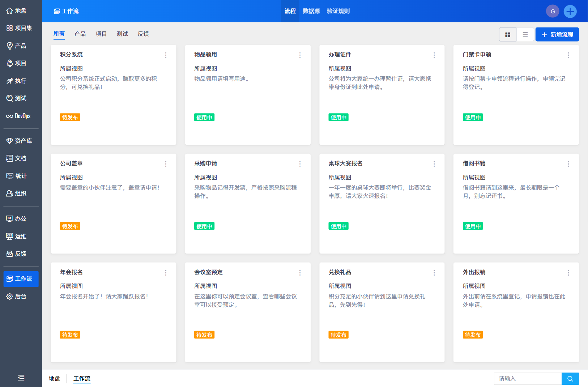Switch to list view
Viewport: 588px width, 387px height.
pos(525,35)
